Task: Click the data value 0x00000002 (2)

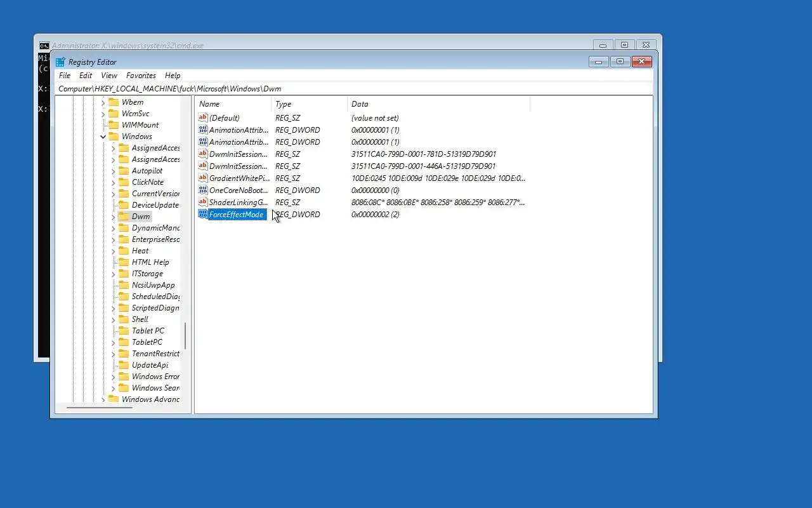Action: [x=376, y=215]
